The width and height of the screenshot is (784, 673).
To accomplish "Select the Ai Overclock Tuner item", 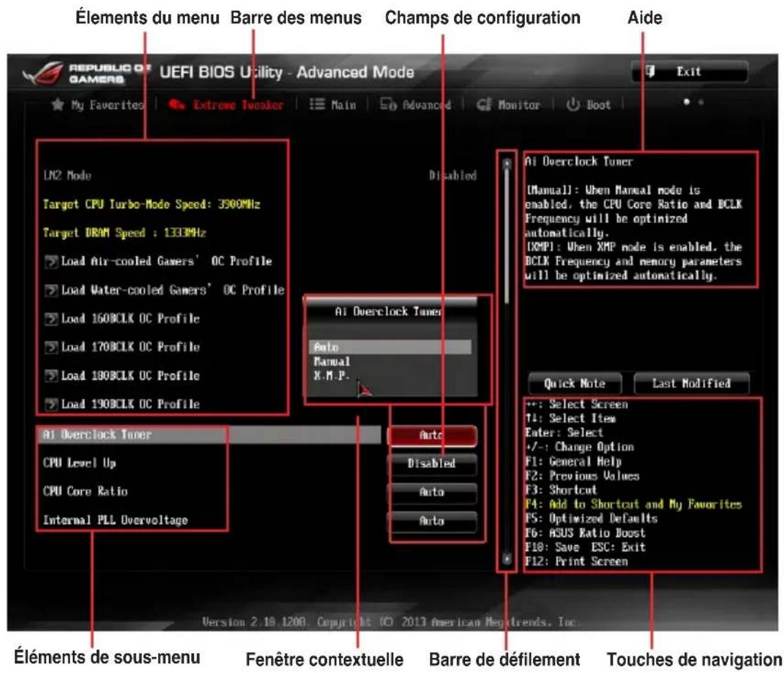I will pyautogui.click(x=209, y=435).
